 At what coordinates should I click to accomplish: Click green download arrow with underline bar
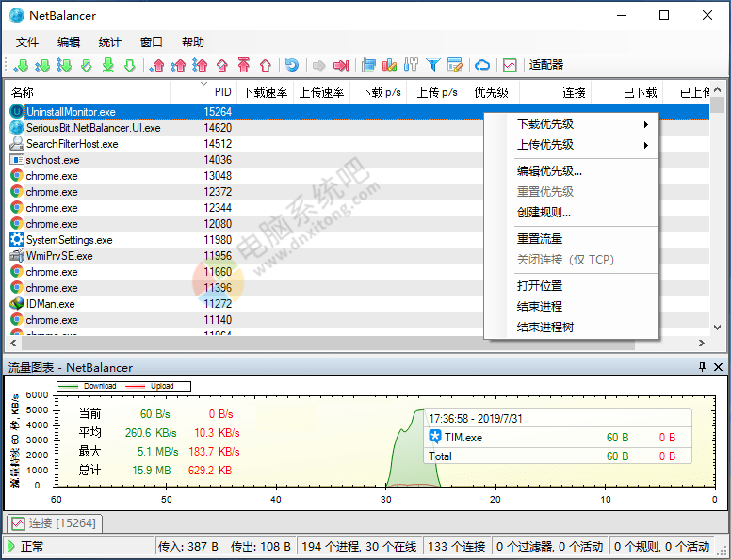pyautogui.click(x=108, y=65)
